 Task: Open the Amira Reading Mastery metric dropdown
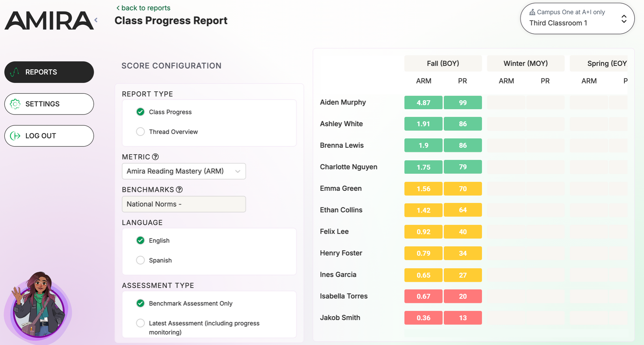[x=184, y=171]
